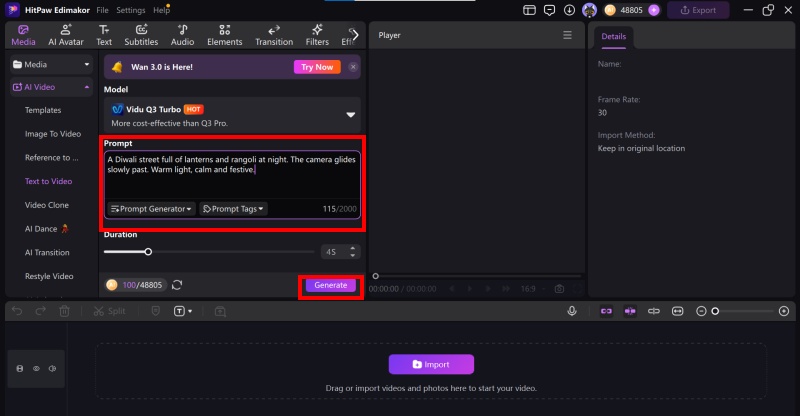Click the purple add credits icon

(x=654, y=10)
